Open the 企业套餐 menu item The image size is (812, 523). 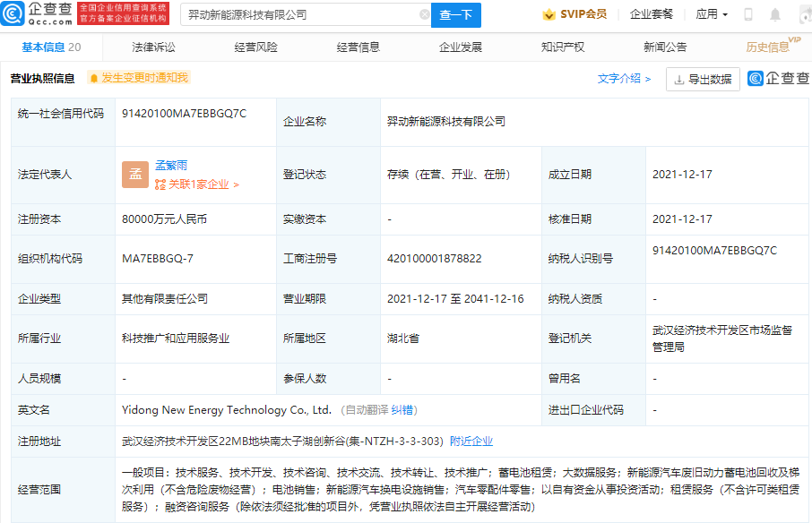tap(651, 14)
